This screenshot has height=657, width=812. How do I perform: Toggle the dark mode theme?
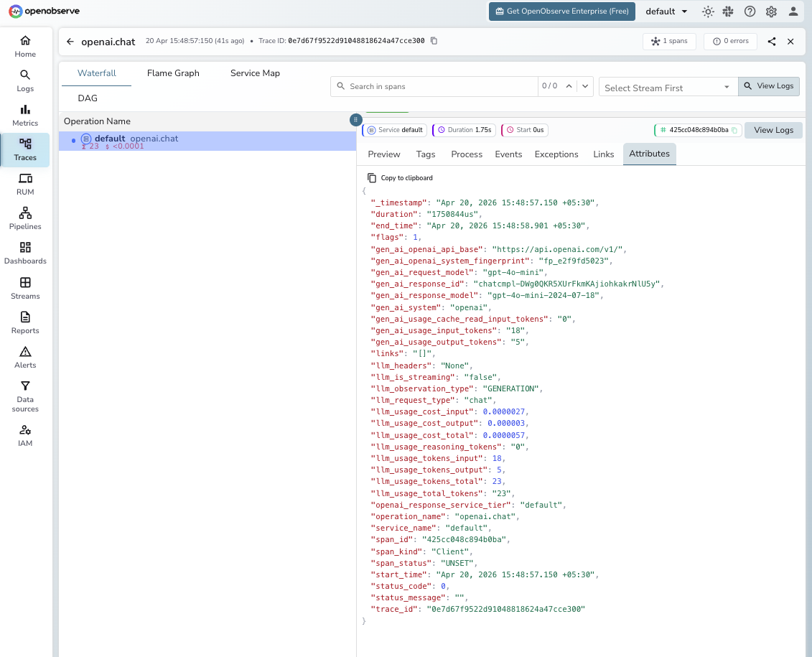[x=708, y=11]
